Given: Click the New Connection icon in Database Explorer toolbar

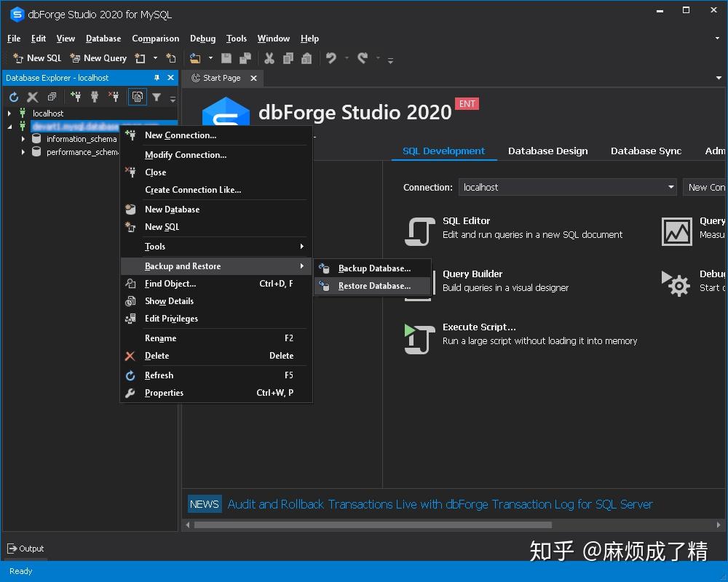Looking at the screenshot, I should coord(76,96).
